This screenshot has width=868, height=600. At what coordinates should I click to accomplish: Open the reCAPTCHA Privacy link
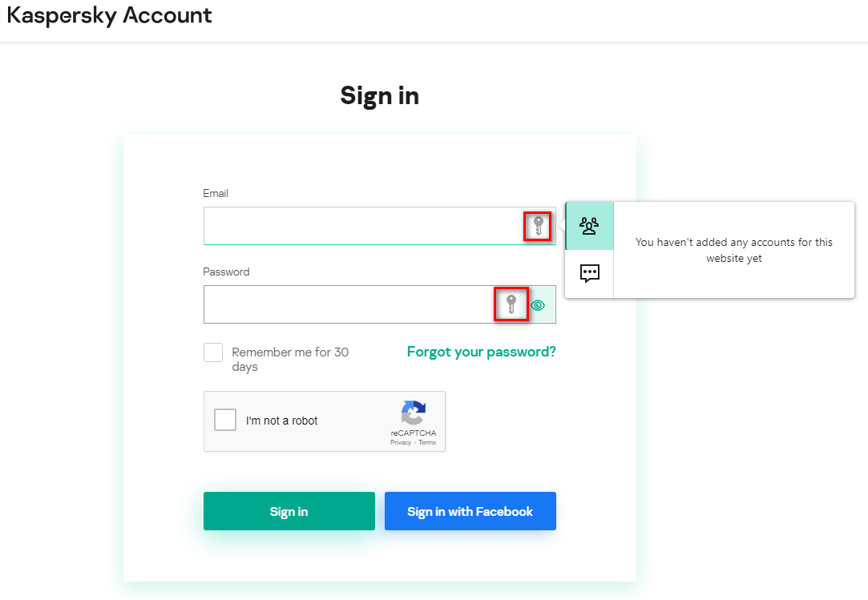pyautogui.click(x=400, y=442)
